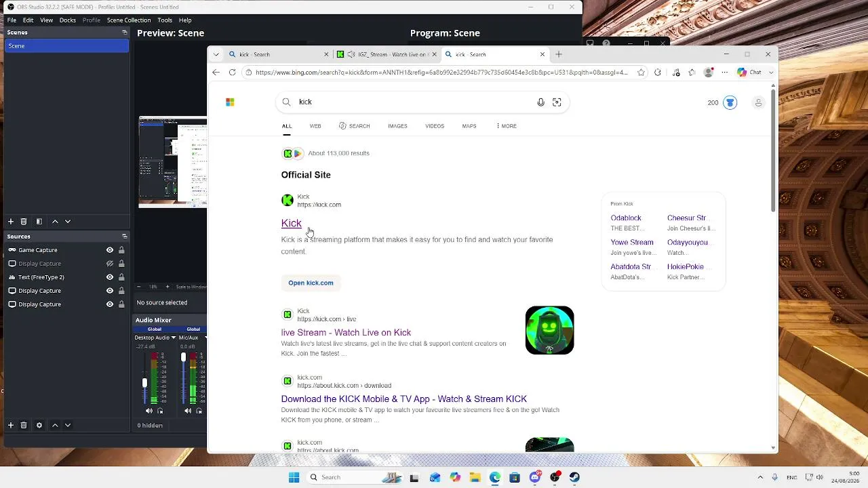Image resolution: width=868 pixels, height=488 pixels.
Task: Open the Sources panel dock menu icon
Action: tap(124, 236)
